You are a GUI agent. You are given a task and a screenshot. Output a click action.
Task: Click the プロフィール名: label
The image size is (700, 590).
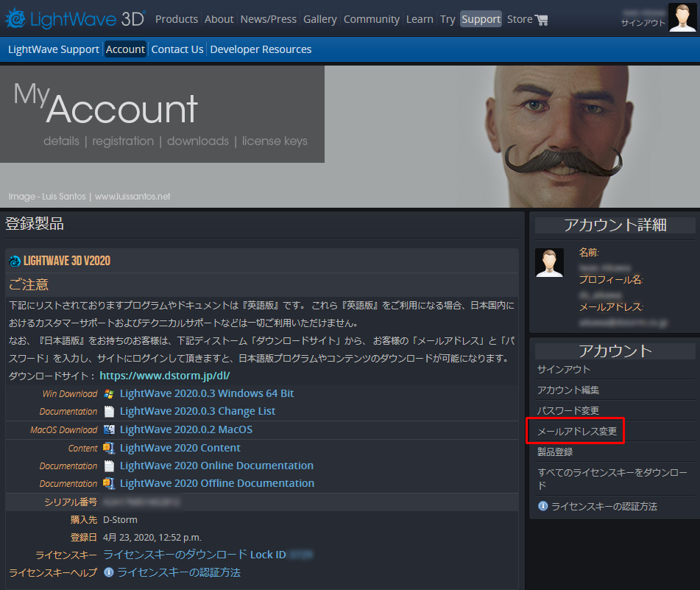611,280
